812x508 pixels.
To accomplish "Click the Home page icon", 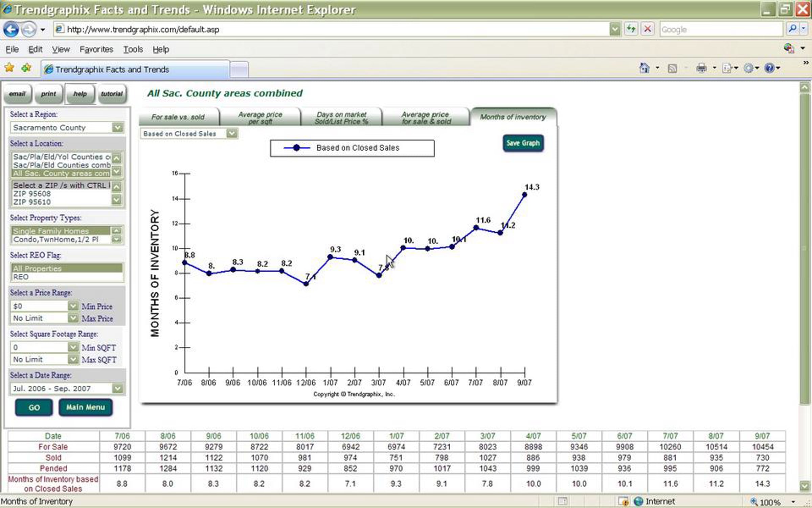I will coord(644,68).
